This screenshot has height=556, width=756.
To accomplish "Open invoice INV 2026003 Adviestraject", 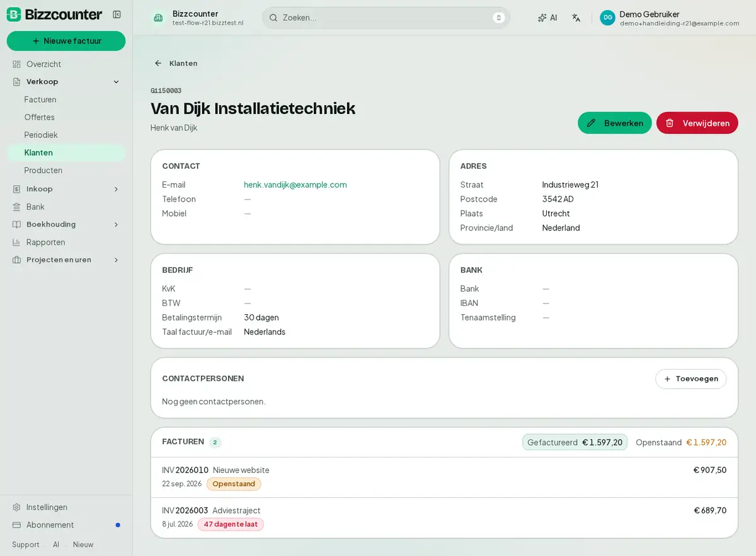I will coord(444,518).
